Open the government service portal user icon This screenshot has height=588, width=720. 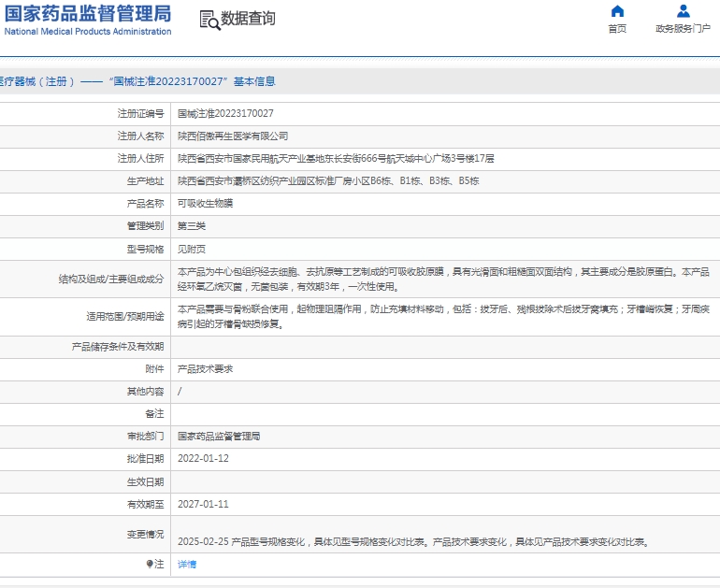point(683,11)
